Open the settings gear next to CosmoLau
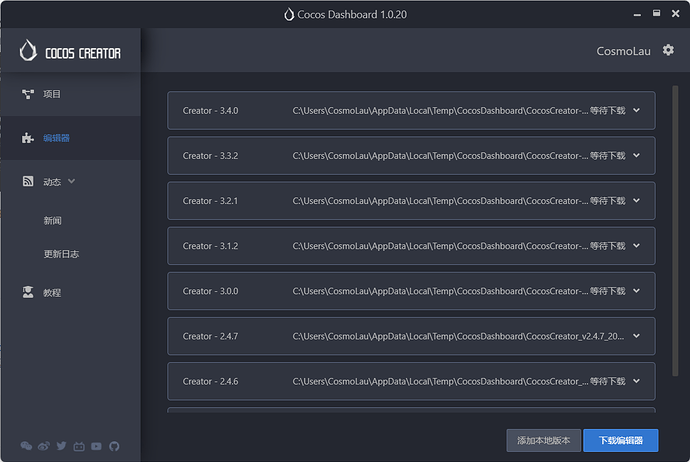This screenshot has height=462, width=690. point(668,50)
